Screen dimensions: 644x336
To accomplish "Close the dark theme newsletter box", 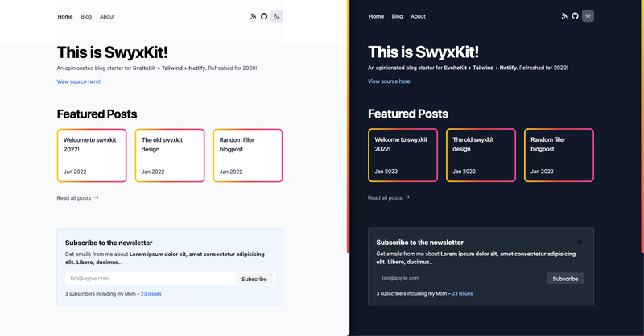I will coord(580,243).
